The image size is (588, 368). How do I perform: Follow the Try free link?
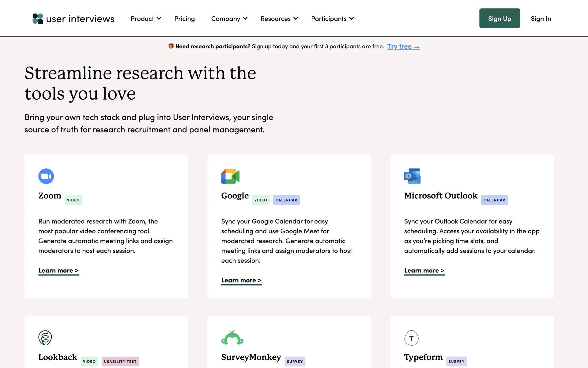coord(403,47)
